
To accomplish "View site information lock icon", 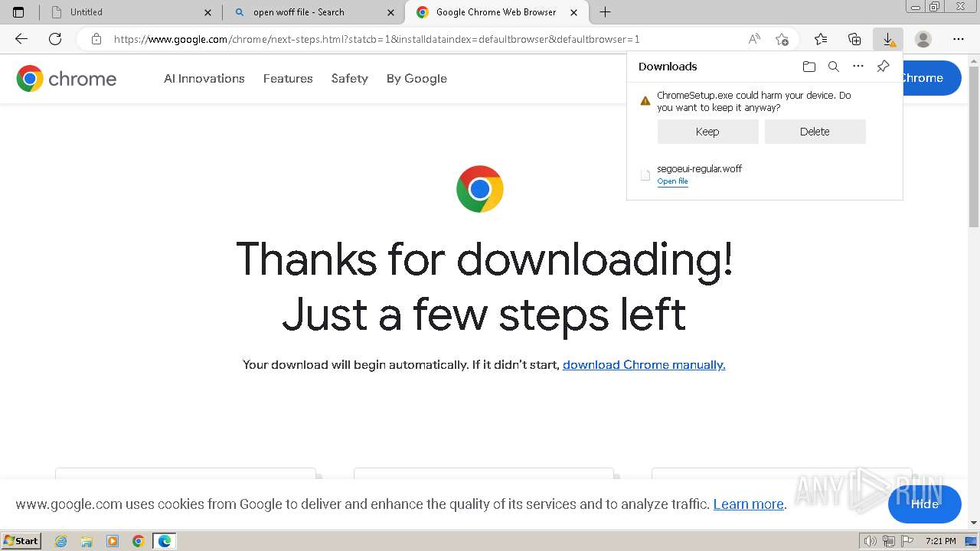I will coord(96,39).
